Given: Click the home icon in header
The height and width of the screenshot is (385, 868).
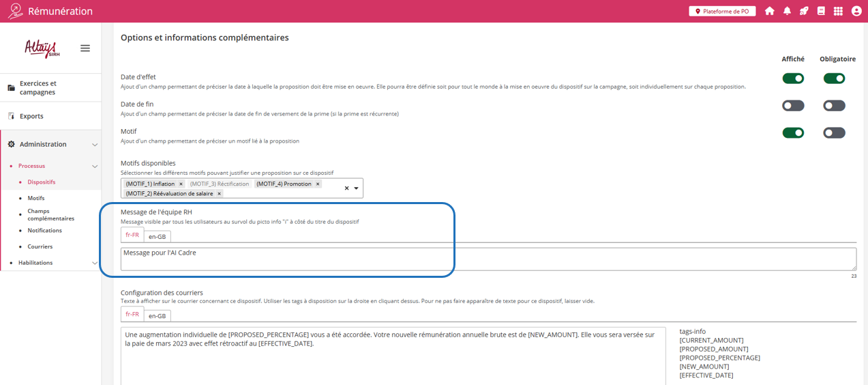Looking at the screenshot, I should [x=770, y=11].
